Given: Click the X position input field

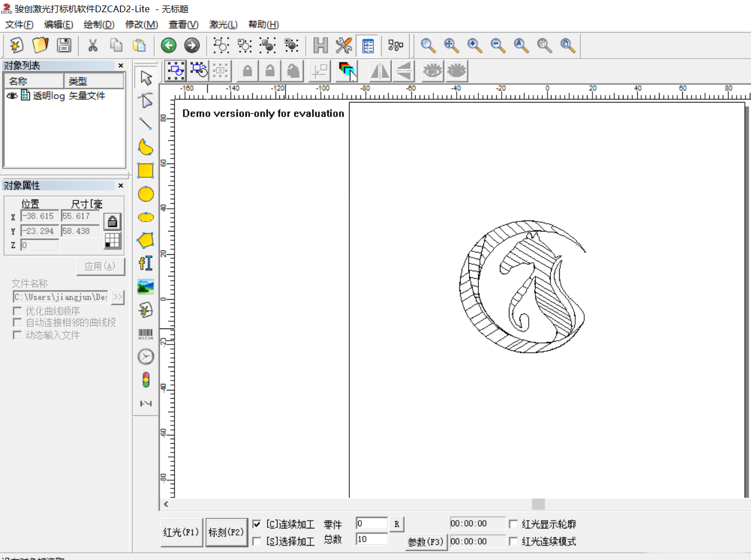Looking at the screenshot, I should 40,217.
